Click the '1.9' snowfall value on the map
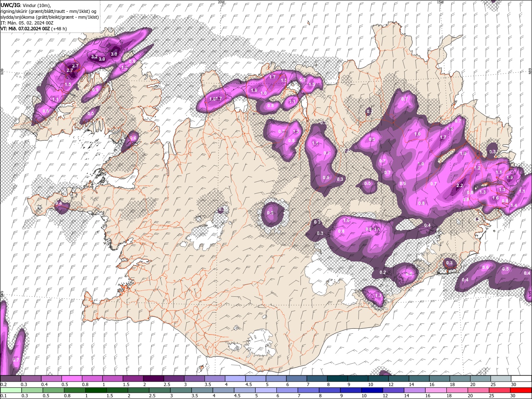532x399 pixels. pyautogui.click(x=510, y=177)
